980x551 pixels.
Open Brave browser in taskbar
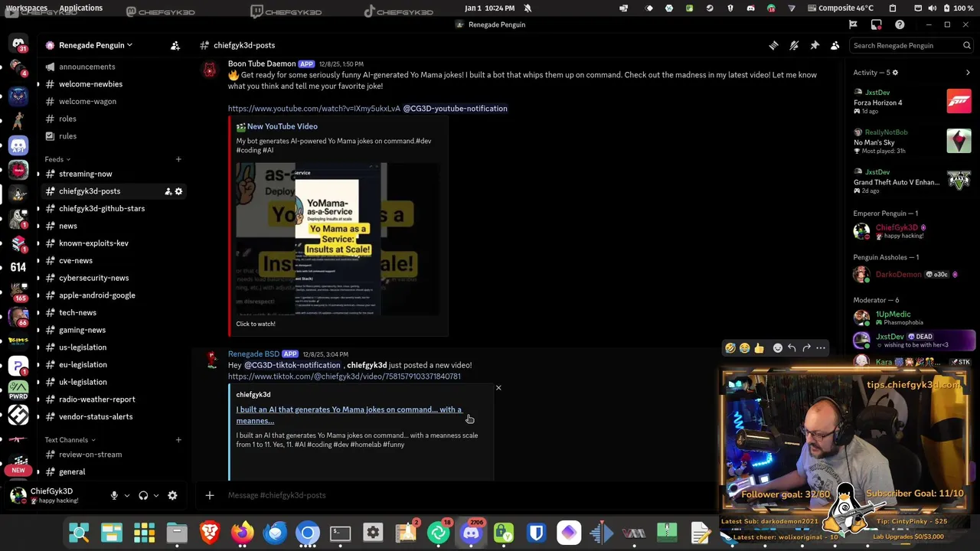[210, 533]
